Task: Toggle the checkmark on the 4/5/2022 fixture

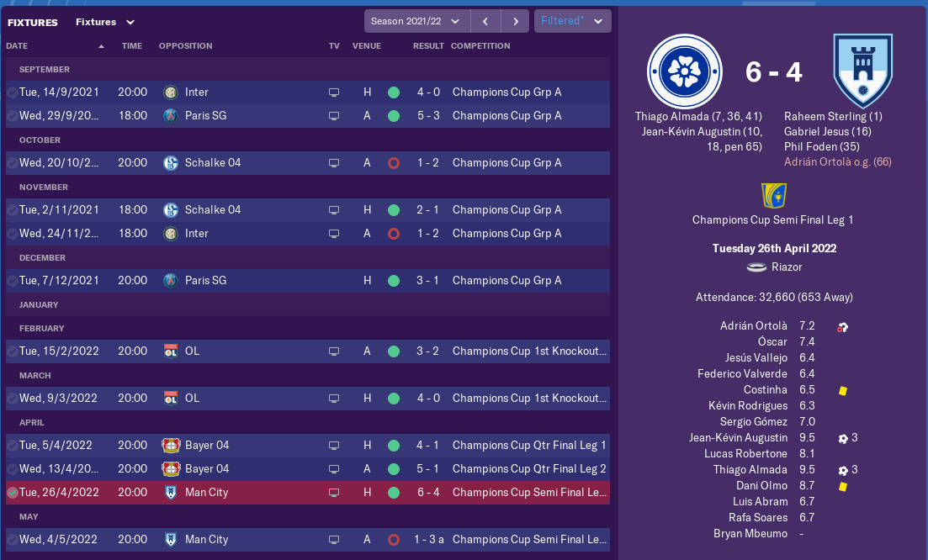Action: (12, 539)
